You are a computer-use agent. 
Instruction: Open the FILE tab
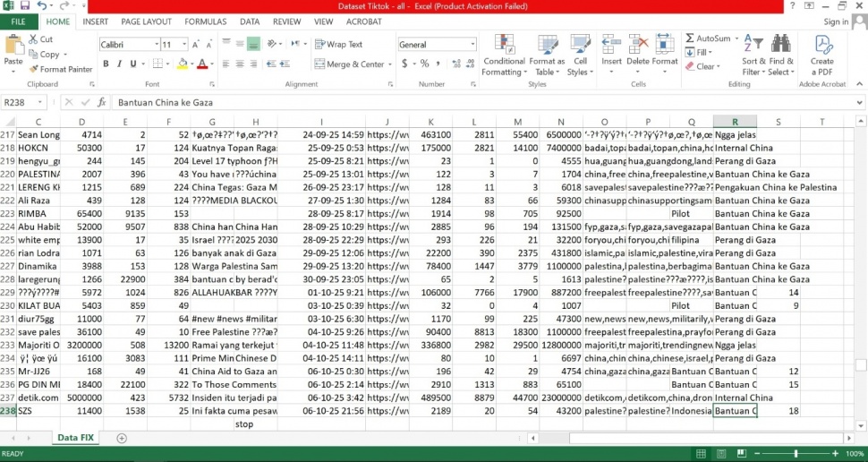[x=18, y=21]
